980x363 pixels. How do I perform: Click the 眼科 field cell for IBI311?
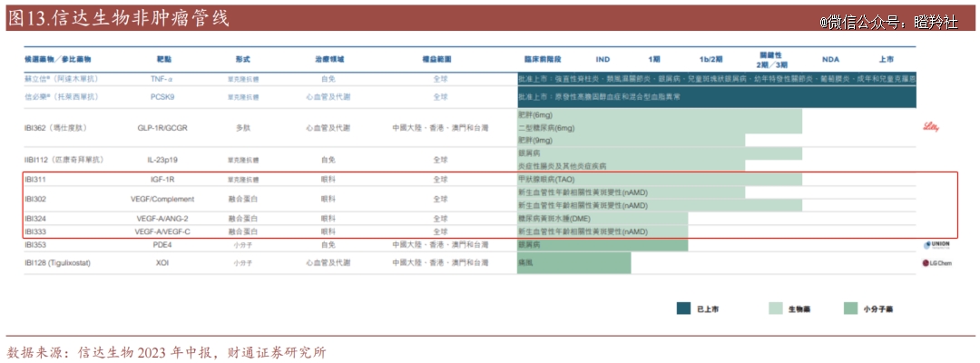328,180
